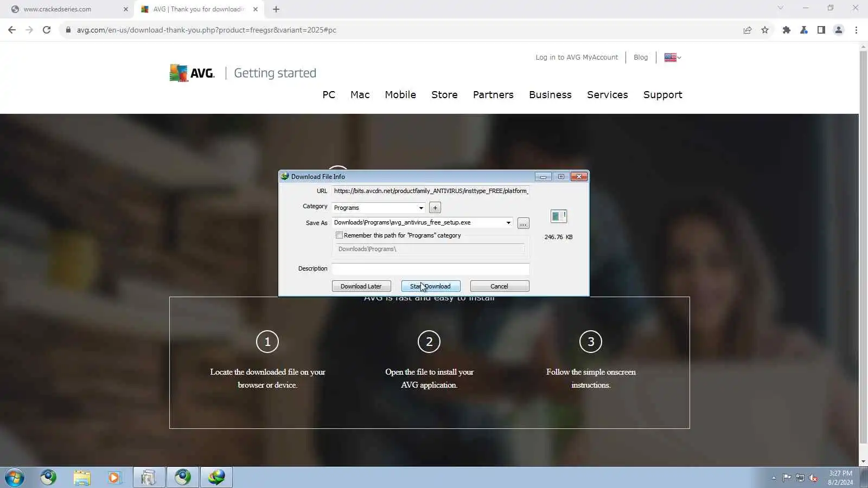Open the Support menu item
Viewport: 868px width, 488px height.
[663, 95]
